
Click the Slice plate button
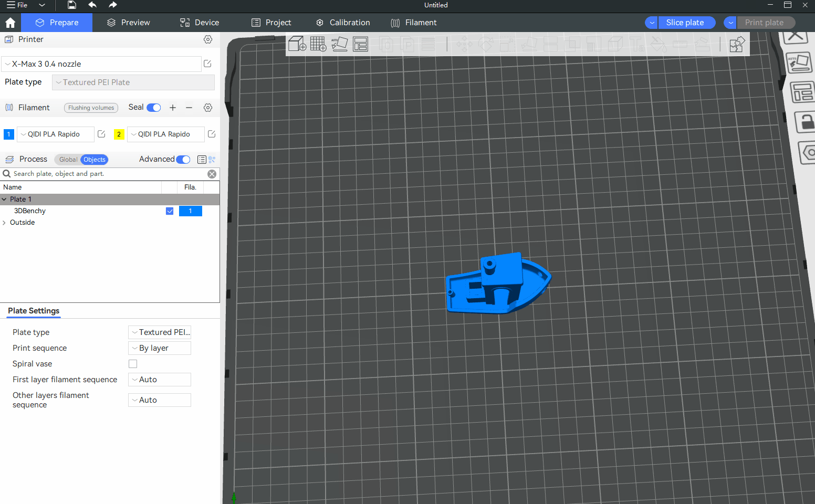(685, 23)
